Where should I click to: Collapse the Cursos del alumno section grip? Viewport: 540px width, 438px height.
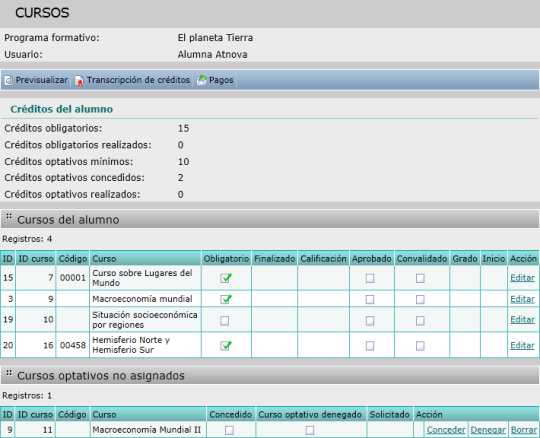coord(9,217)
